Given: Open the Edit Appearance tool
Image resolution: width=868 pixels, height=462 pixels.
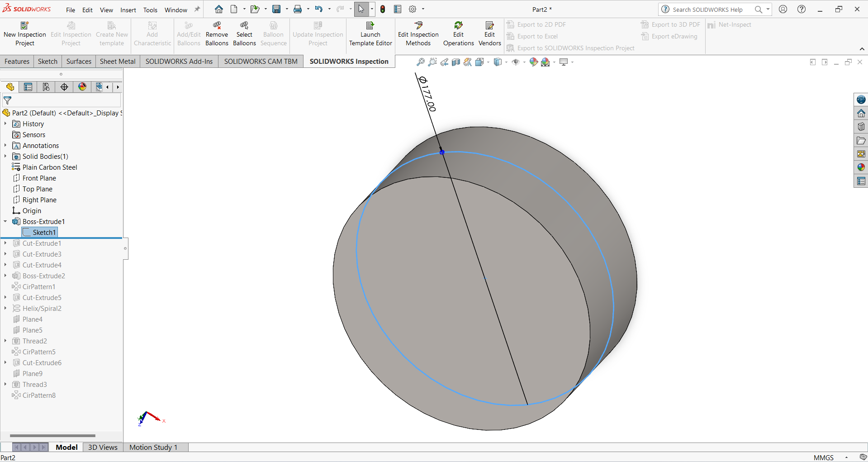Looking at the screenshot, I should [534, 62].
